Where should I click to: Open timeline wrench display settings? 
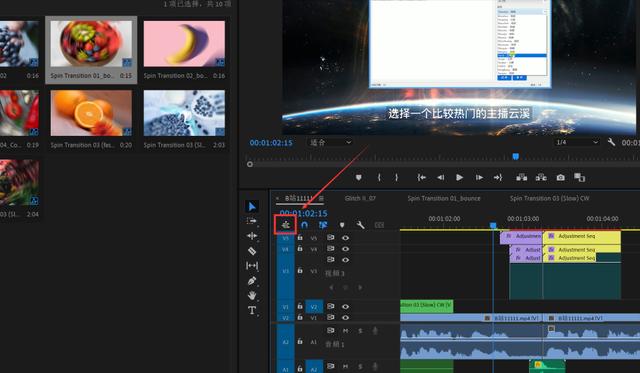[360, 225]
